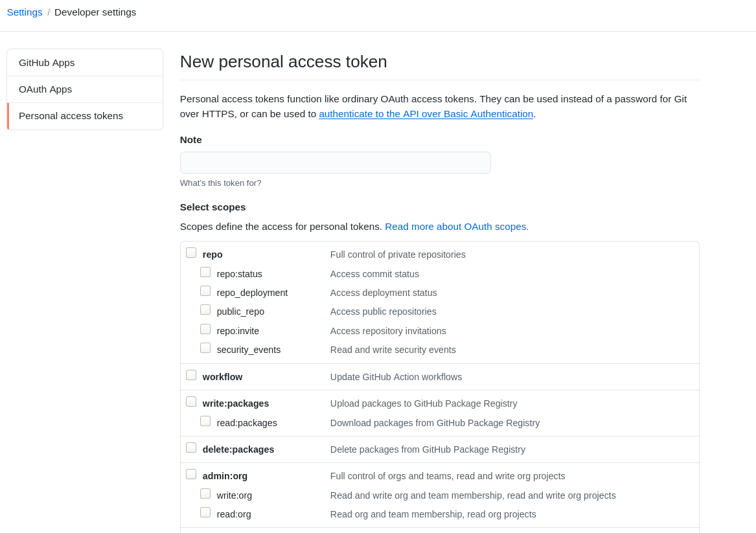Tick the repo_deployment checkbox
The width and height of the screenshot is (756, 533).
[x=205, y=291]
